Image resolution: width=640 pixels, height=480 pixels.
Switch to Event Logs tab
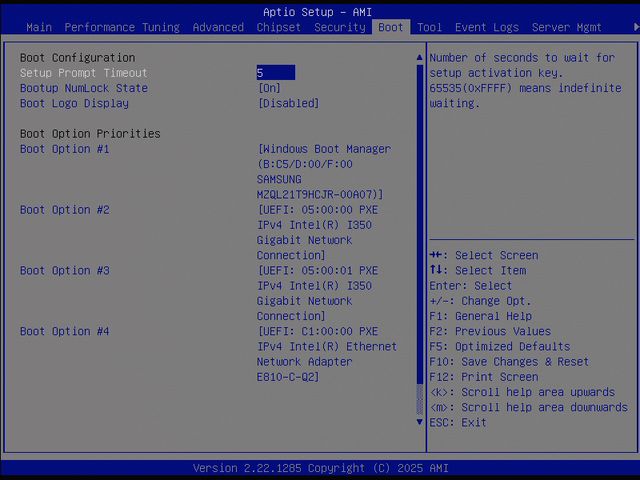click(x=487, y=27)
